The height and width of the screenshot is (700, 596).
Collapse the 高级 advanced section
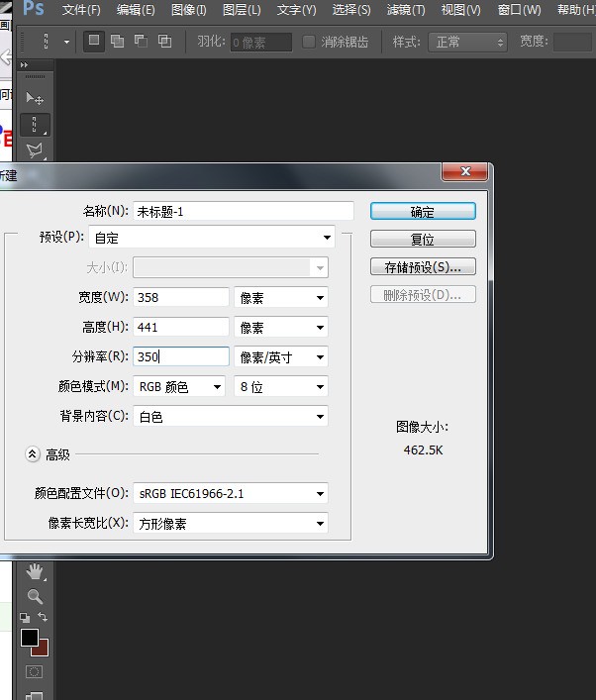tap(33, 454)
